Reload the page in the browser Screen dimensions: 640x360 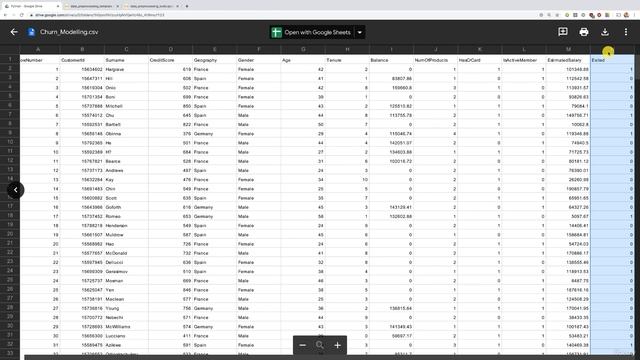22,15
